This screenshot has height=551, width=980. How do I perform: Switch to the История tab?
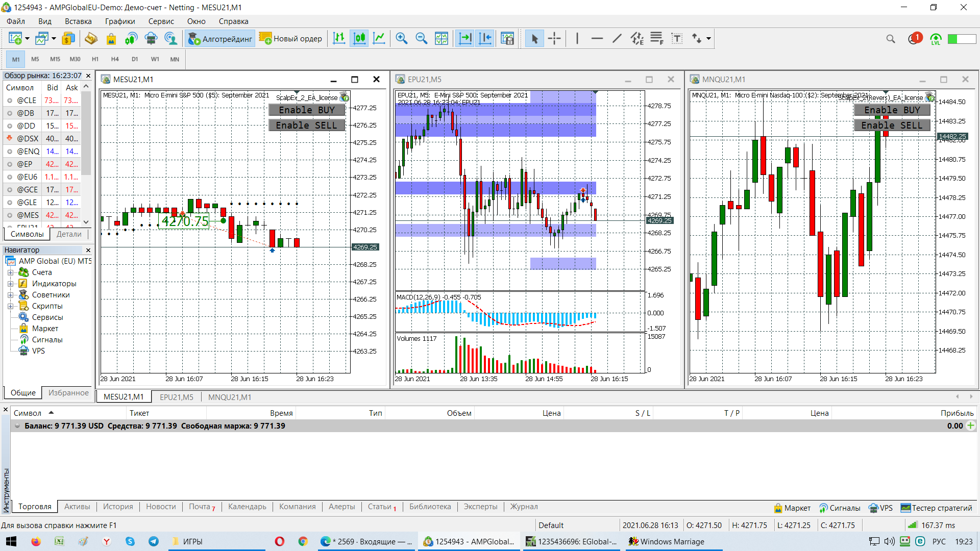[x=118, y=507]
